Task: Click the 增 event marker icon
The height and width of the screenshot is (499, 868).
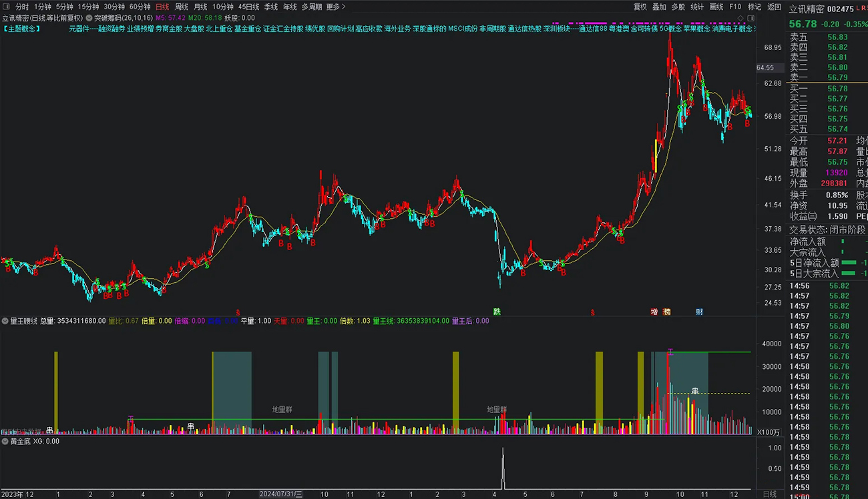Action: [x=654, y=312]
